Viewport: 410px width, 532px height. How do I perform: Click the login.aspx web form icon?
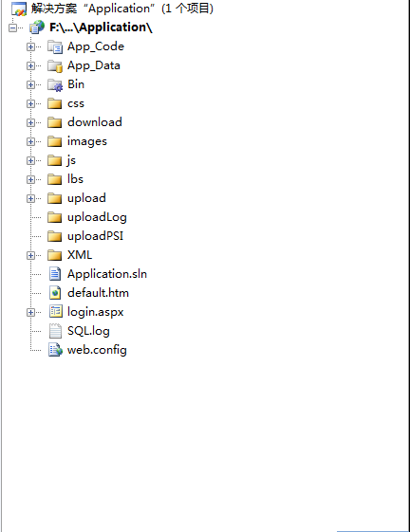click(x=56, y=311)
